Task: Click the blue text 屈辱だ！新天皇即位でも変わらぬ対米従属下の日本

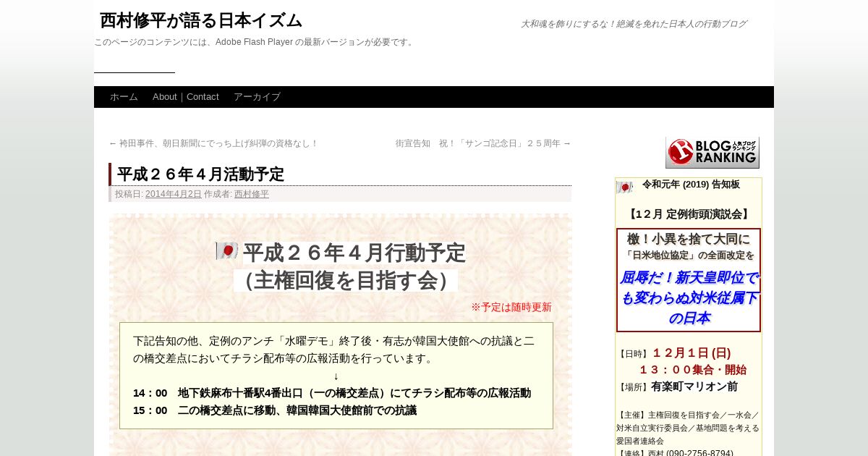Action: 689,297
